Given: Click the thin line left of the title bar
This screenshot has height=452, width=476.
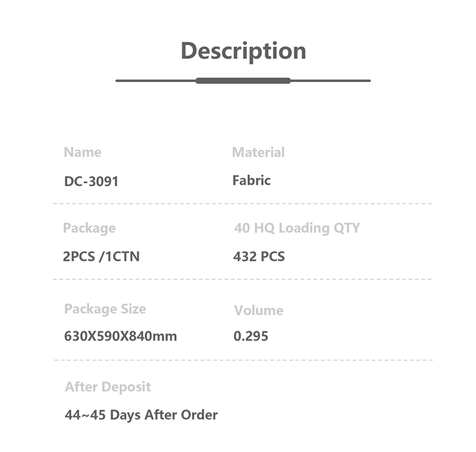Looking at the screenshot, I should 155,80.
